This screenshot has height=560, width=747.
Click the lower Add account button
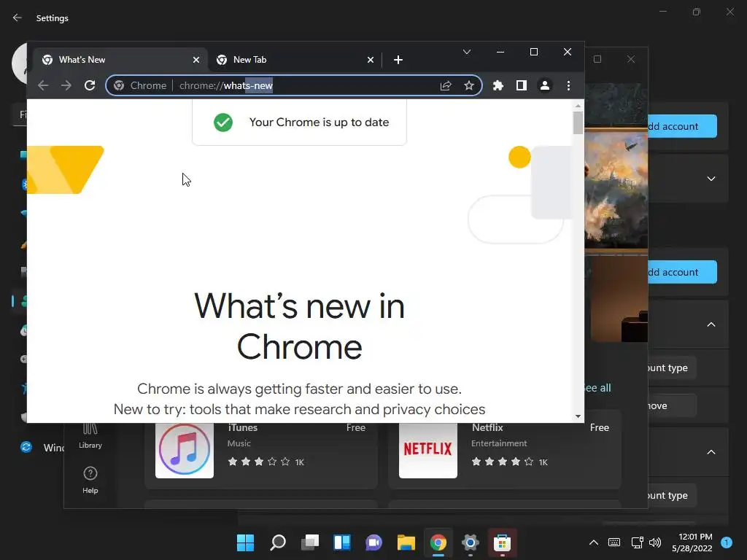click(x=682, y=272)
